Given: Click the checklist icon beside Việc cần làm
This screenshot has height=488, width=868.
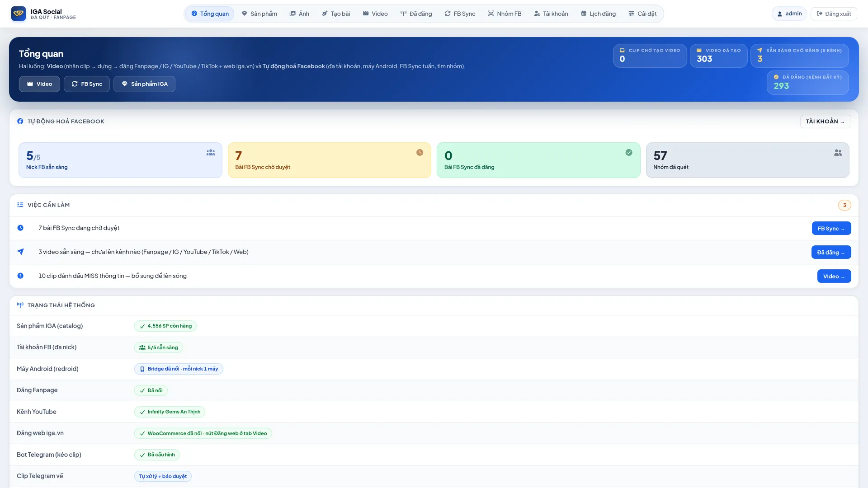Looking at the screenshot, I should coord(20,205).
